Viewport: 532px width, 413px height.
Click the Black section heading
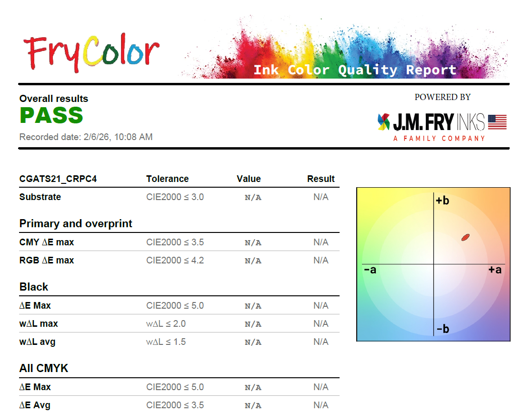coord(34,287)
